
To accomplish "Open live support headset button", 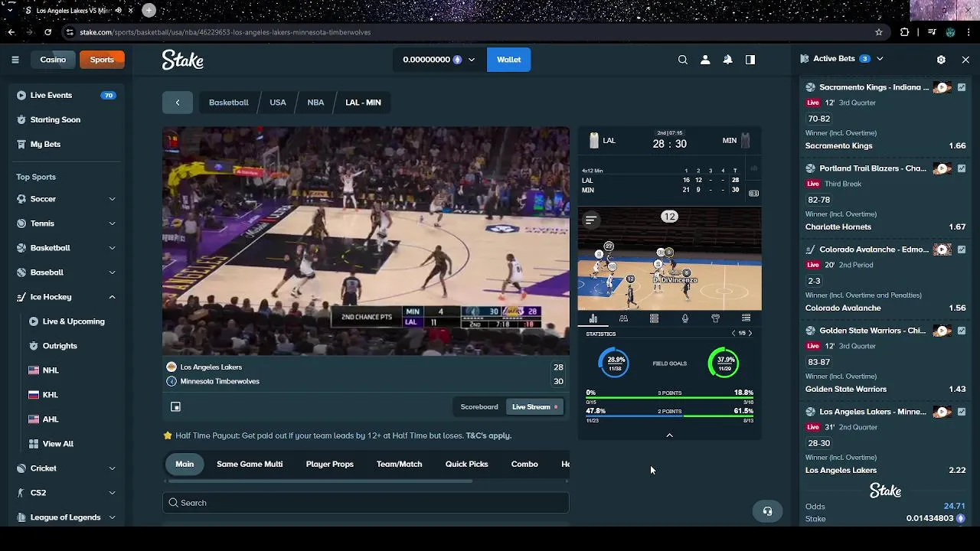I will coord(767,511).
